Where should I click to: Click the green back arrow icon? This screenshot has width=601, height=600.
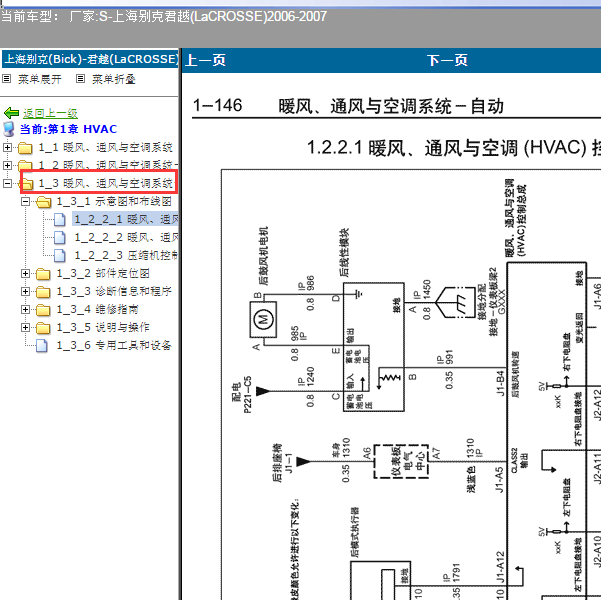tap(11, 113)
